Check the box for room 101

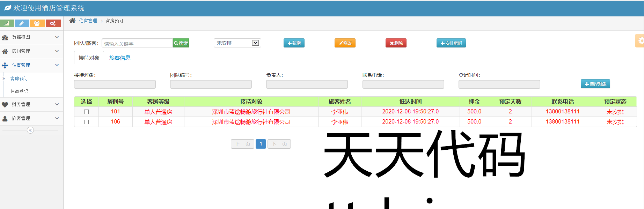click(x=86, y=112)
